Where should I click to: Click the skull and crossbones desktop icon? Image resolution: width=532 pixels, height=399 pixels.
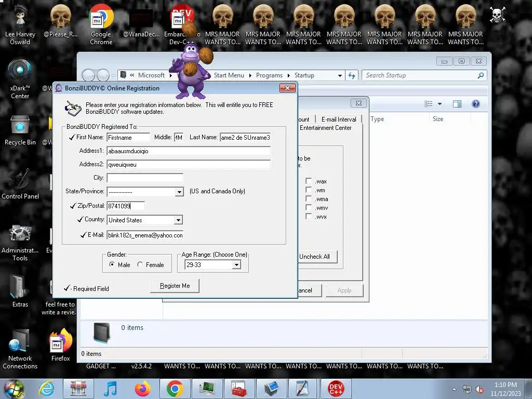click(497, 15)
